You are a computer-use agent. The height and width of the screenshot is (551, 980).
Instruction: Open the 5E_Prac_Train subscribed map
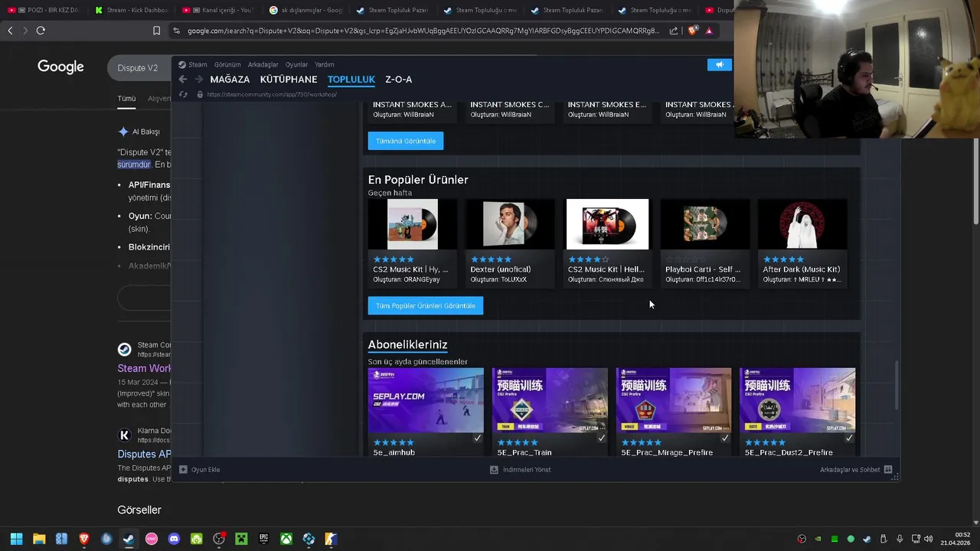pyautogui.click(x=550, y=400)
